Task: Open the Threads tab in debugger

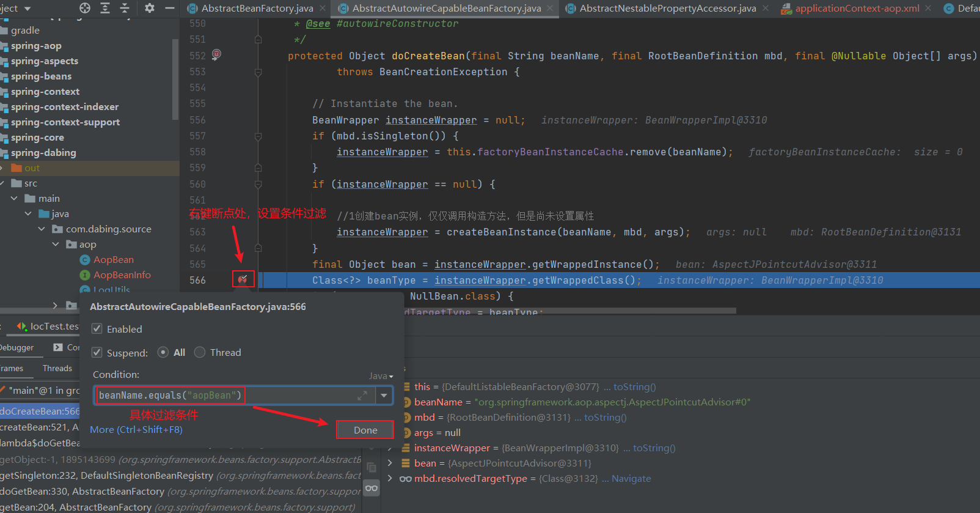Action: pyautogui.click(x=57, y=368)
